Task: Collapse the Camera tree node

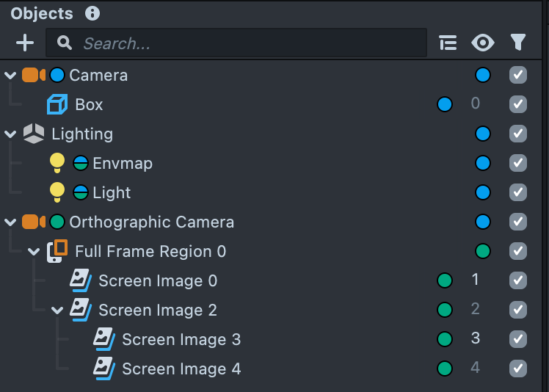Action: pos(10,75)
